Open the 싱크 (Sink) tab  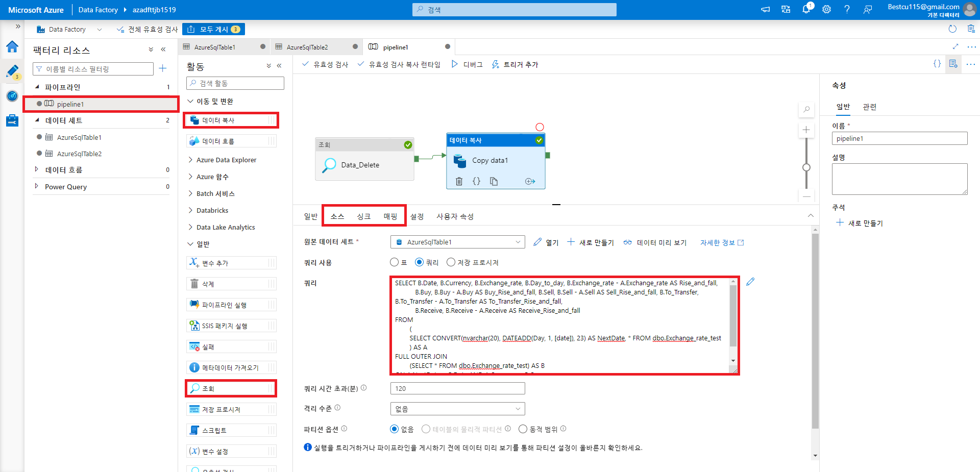point(364,216)
